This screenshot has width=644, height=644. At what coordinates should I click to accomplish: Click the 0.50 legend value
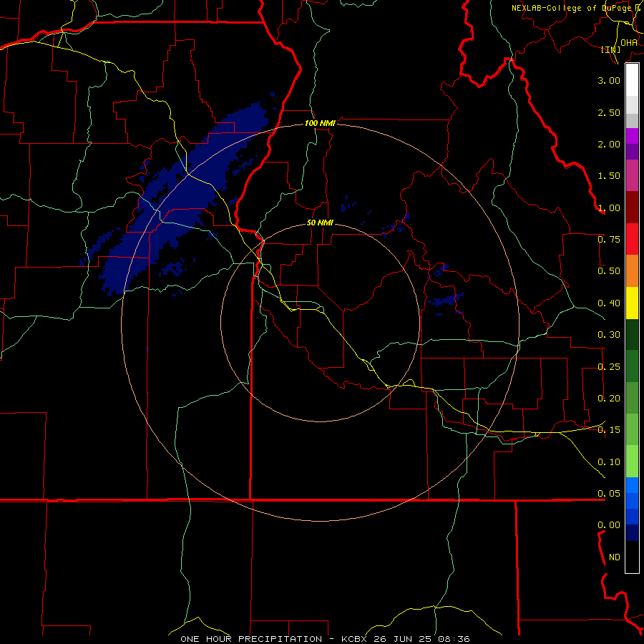click(x=609, y=271)
